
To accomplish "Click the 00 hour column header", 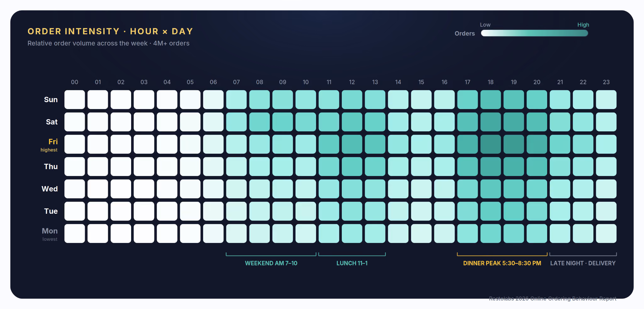I will coord(75,82).
